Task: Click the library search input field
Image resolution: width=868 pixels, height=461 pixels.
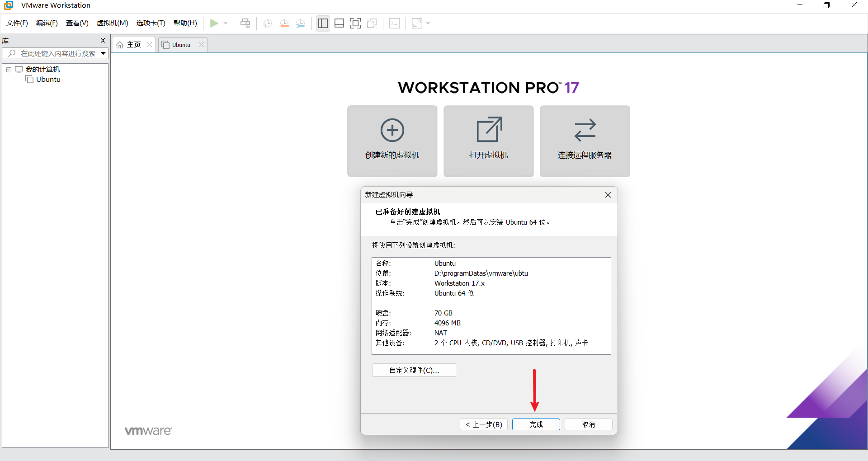Action: pyautogui.click(x=57, y=53)
